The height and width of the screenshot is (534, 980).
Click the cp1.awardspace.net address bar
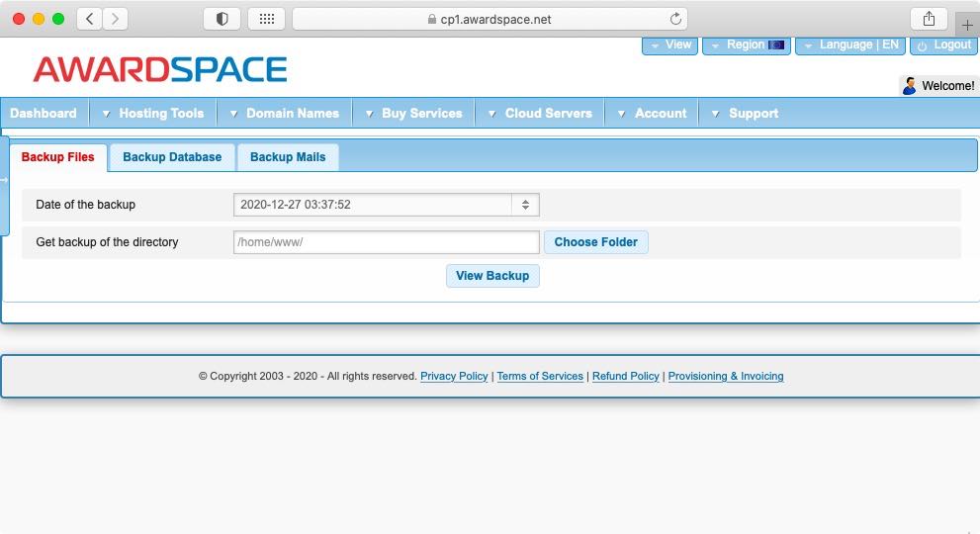(490, 19)
